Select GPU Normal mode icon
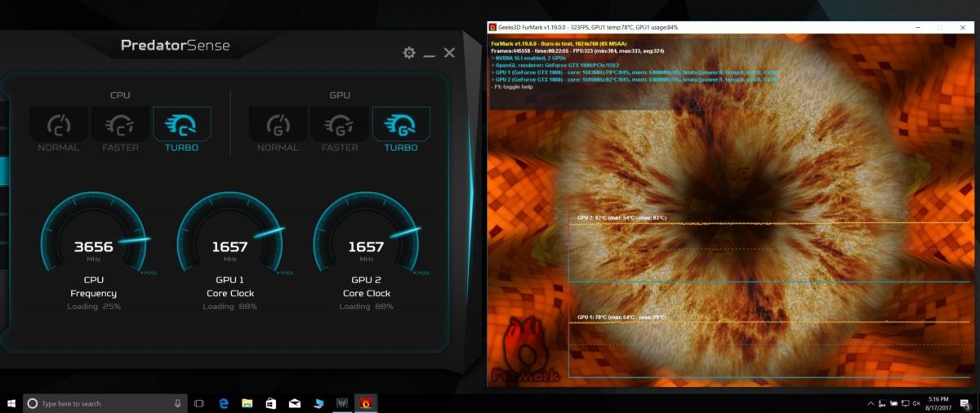 tap(278, 125)
